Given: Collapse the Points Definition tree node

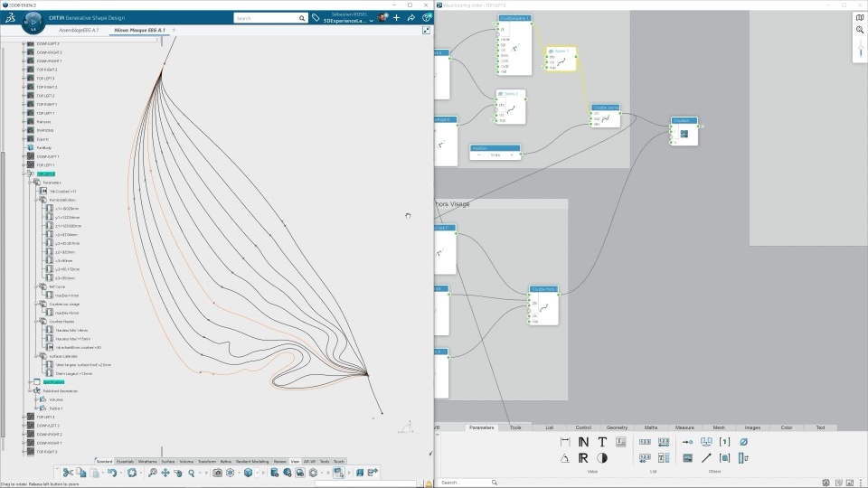Looking at the screenshot, I should (x=36, y=200).
